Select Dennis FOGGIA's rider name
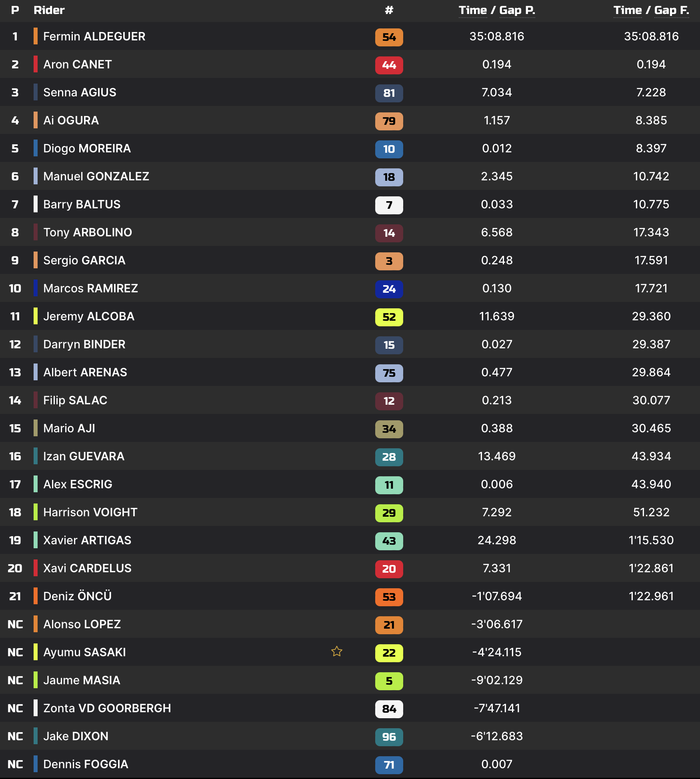Image resolution: width=700 pixels, height=779 pixels. pos(86,764)
